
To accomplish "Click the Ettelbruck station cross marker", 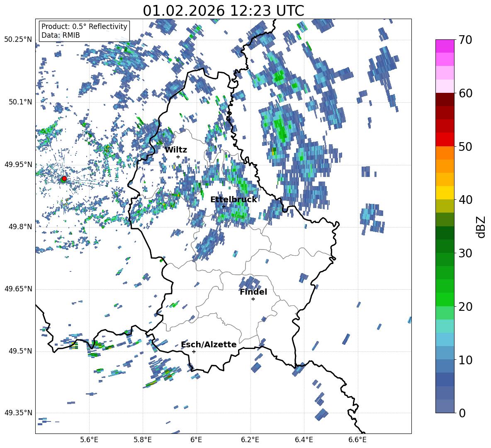I will click(224, 206).
